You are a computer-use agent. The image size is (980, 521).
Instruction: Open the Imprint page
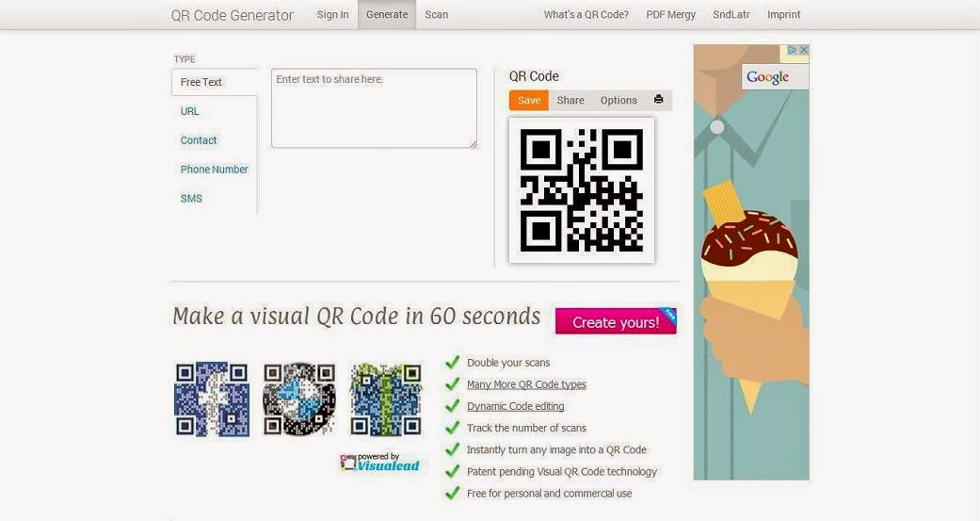pos(784,14)
